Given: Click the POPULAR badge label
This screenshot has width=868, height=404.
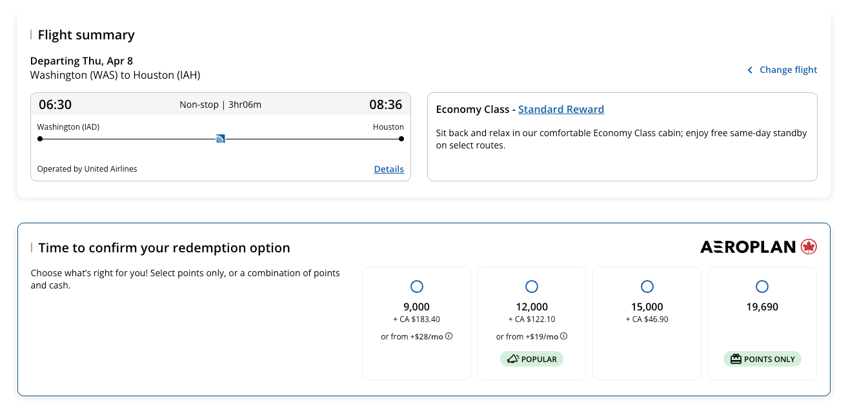Looking at the screenshot, I should tap(539, 359).
